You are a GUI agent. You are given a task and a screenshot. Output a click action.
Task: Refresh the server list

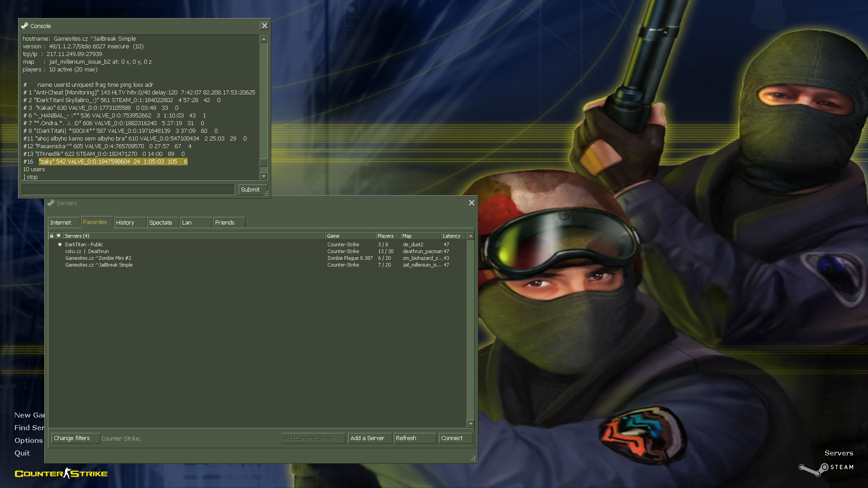(x=415, y=438)
